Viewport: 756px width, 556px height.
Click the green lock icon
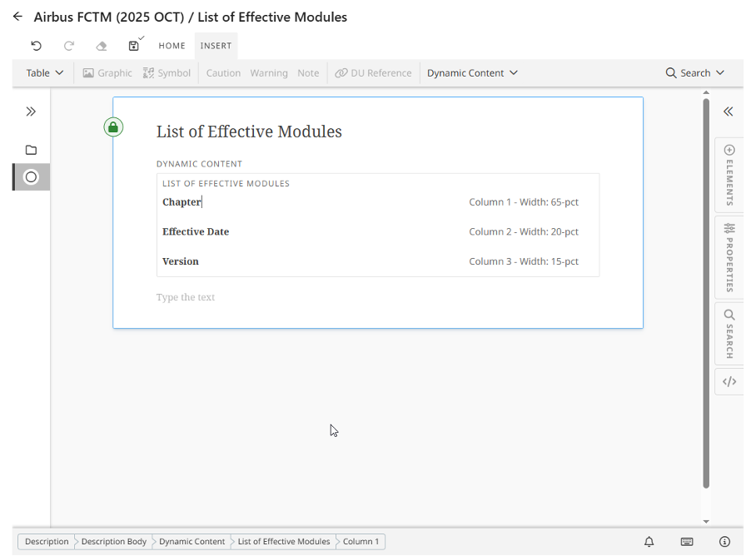(x=113, y=127)
